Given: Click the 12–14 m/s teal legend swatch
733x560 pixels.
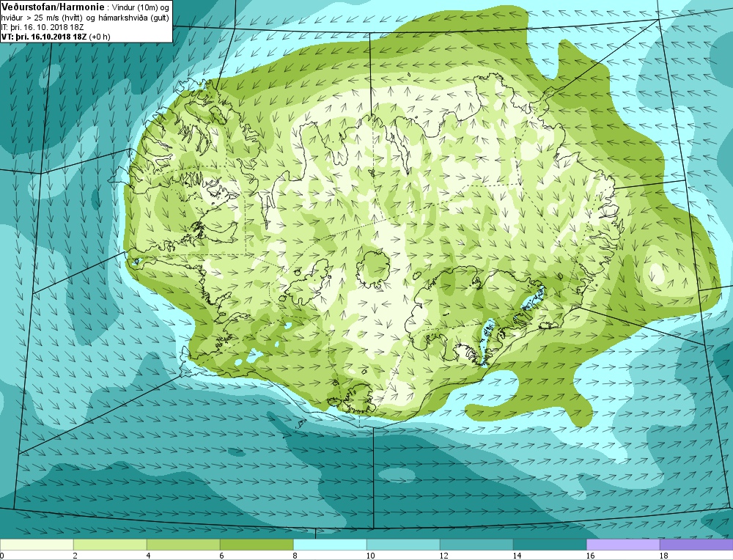Looking at the screenshot, I should 476,545.
